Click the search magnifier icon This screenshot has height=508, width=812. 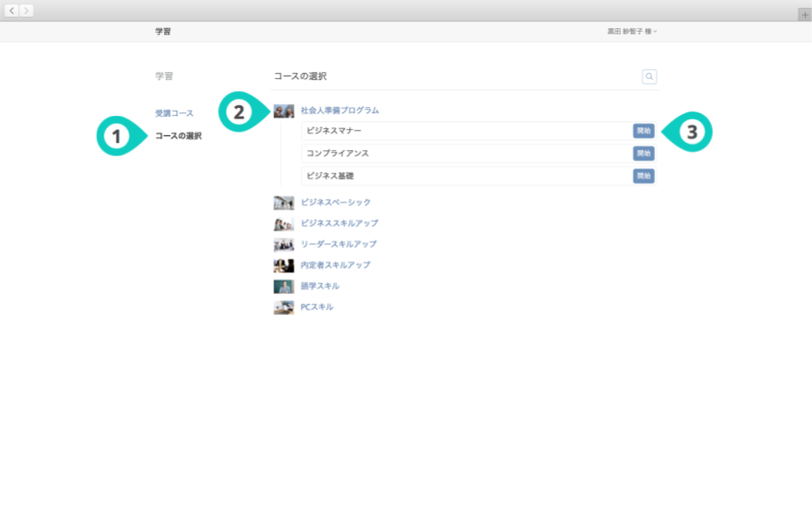649,77
